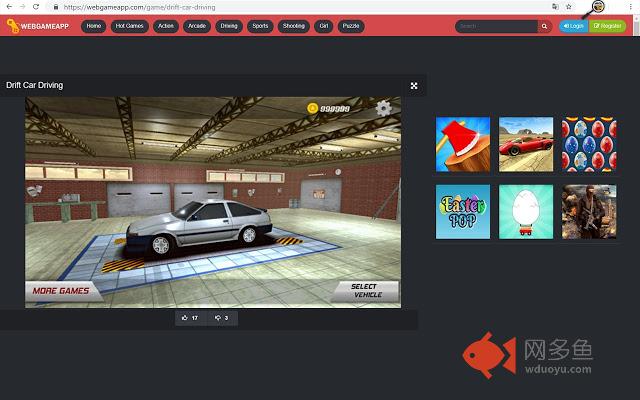The height and width of the screenshot is (400, 640).
Task: Open the Puzzle category
Action: click(x=351, y=26)
